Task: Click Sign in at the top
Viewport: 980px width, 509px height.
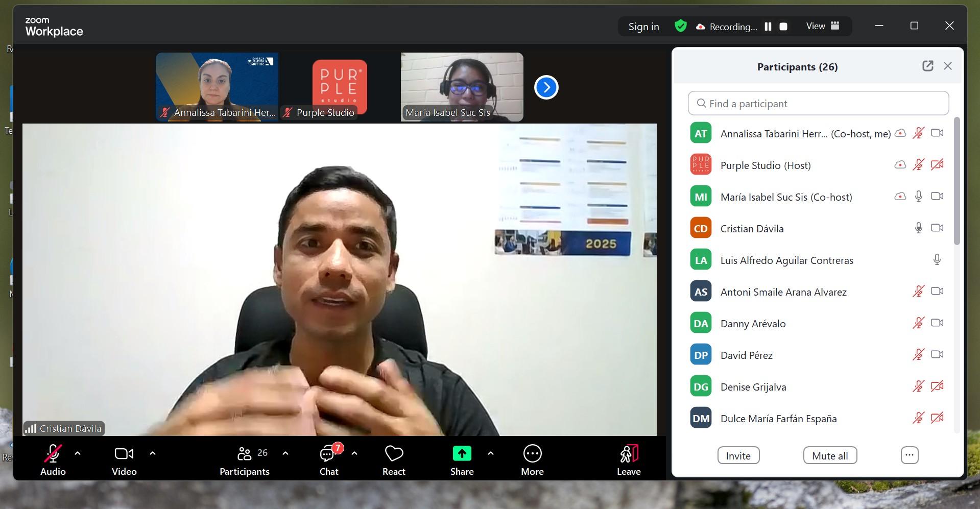Action: (x=643, y=27)
